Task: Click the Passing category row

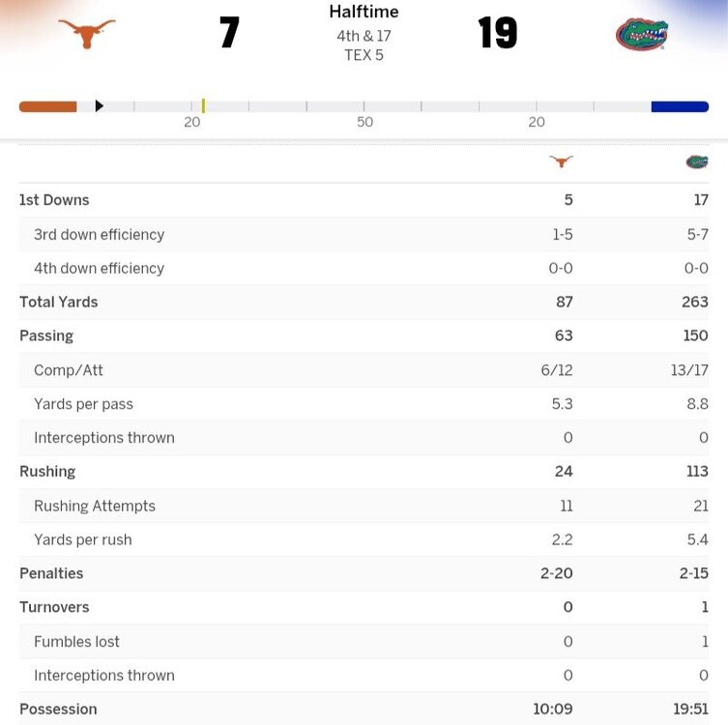Action: [x=46, y=335]
